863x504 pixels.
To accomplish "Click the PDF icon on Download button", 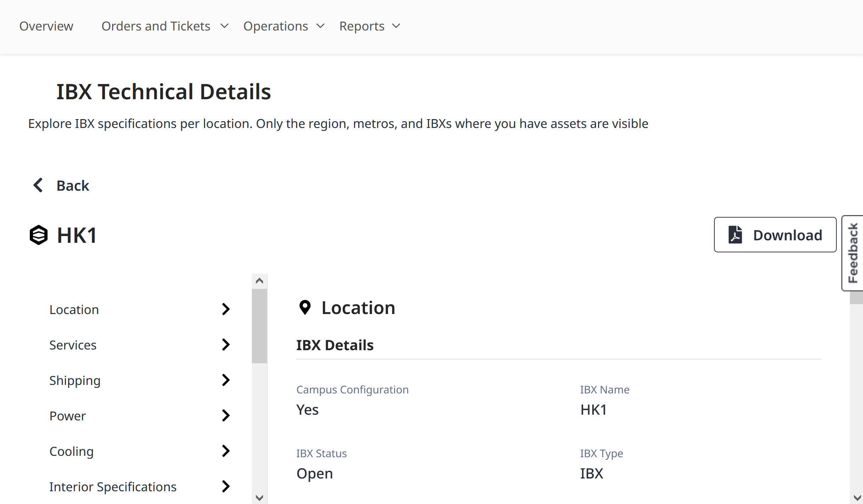I will pyautogui.click(x=735, y=235).
